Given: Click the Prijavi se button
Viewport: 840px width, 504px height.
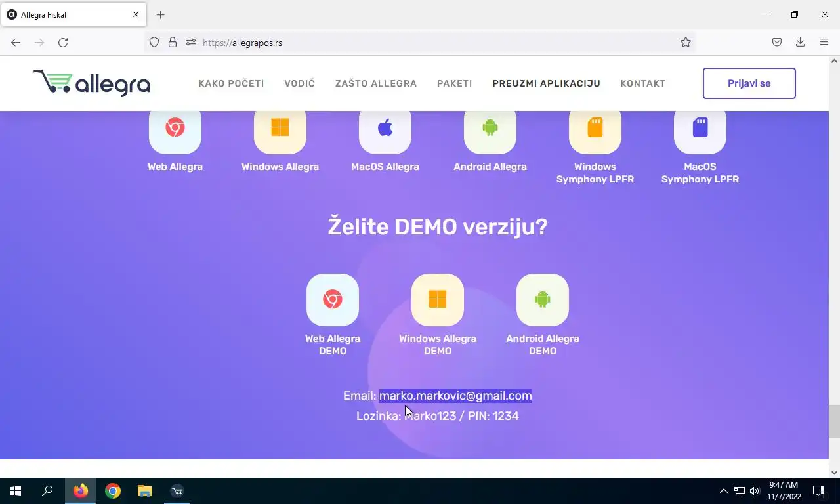Looking at the screenshot, I should [749, 83].
